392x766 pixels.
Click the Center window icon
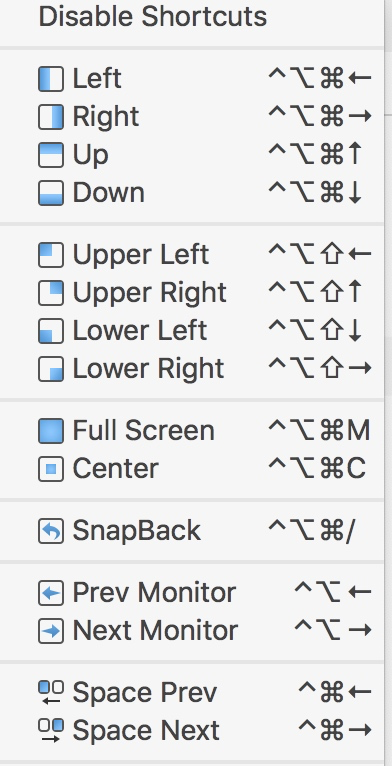point(51,469)
